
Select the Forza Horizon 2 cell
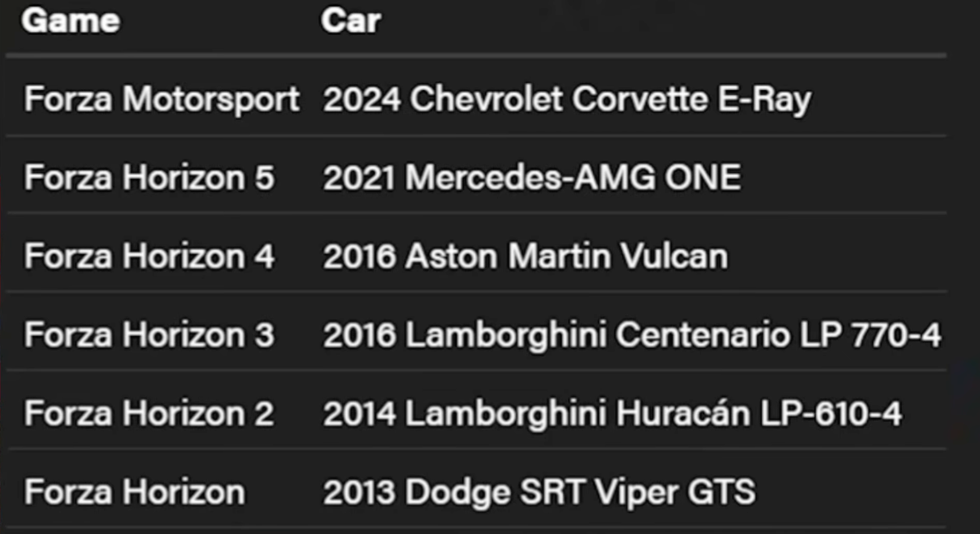pyautogui.click(x=149, y=413)
